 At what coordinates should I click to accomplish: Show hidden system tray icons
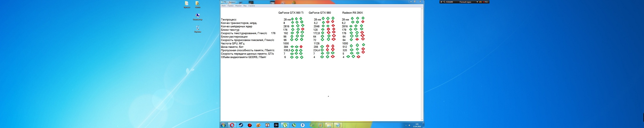406,125
